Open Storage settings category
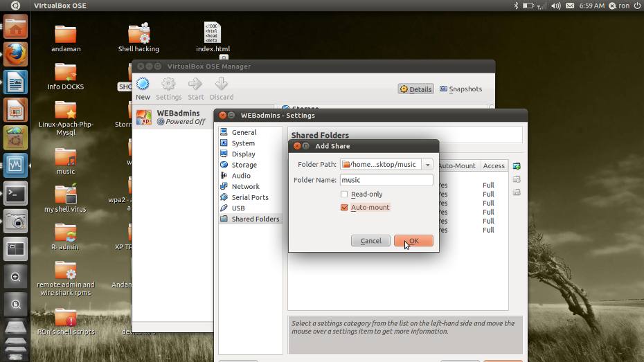Viewport: 644px width, 362px height. pos(244,165)
